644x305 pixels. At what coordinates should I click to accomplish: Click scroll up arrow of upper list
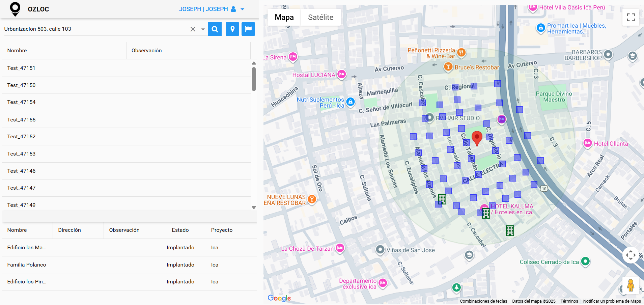254,63
